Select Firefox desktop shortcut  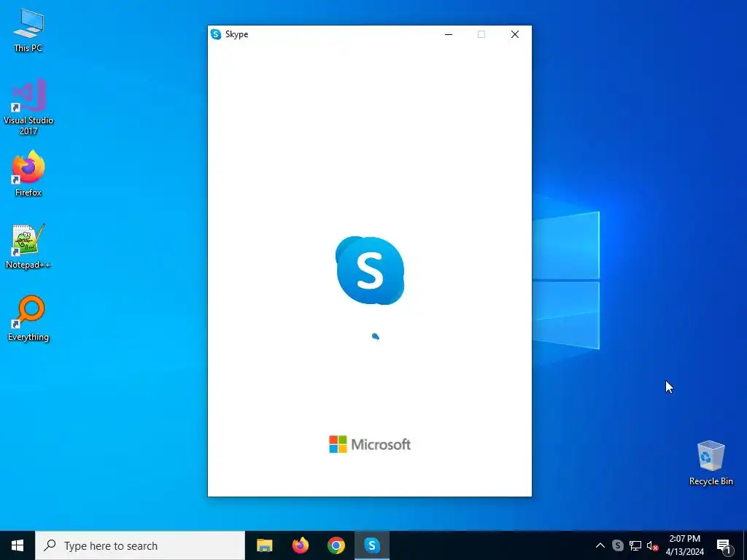(x=28, y=174)
